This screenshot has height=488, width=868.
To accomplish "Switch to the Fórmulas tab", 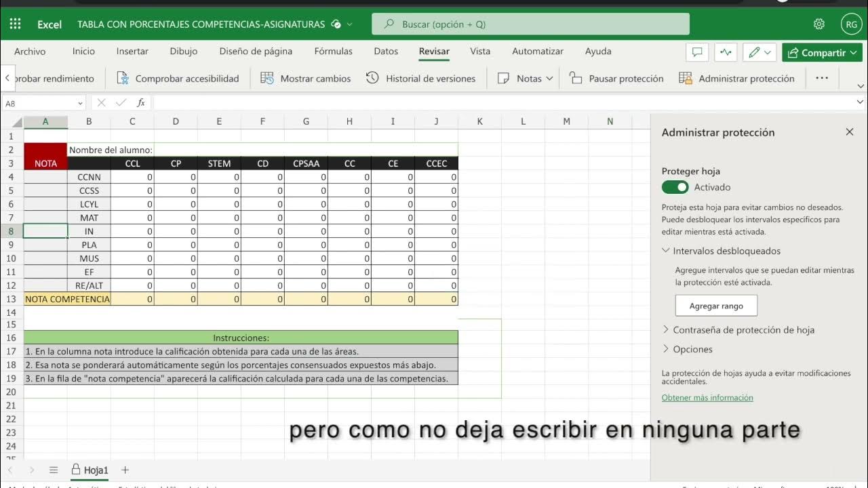I will coord(334,52).
